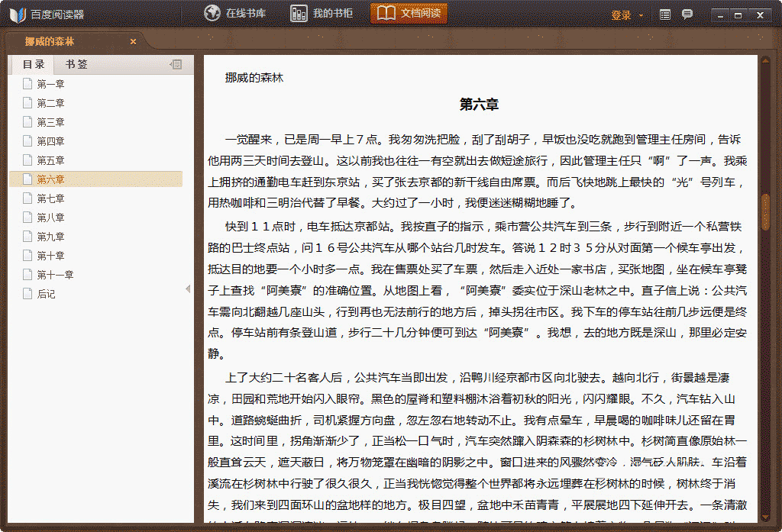This screenshot has width=782, height=532.
Task: Switch to the 书签 bookmarks tab
Action: [x=76, y=64]
